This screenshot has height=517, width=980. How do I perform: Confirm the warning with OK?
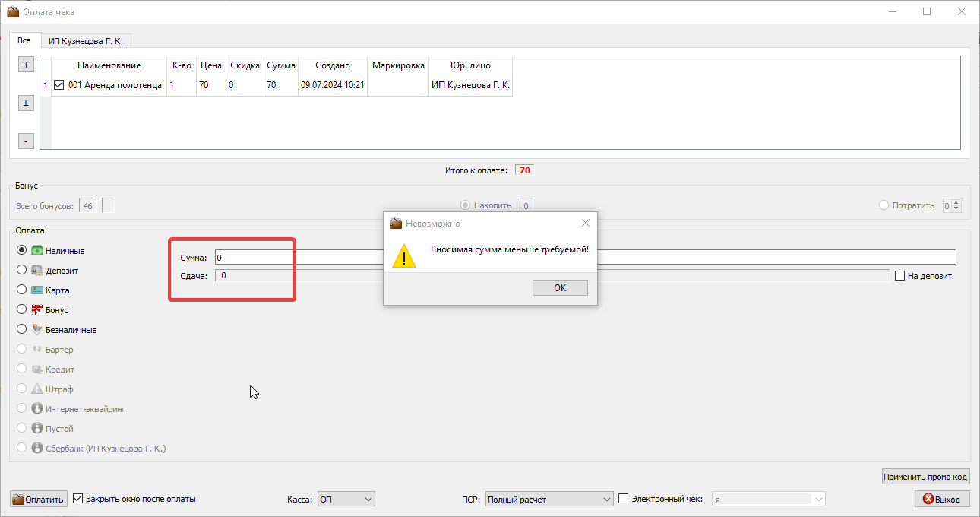[x=560, y=287]
